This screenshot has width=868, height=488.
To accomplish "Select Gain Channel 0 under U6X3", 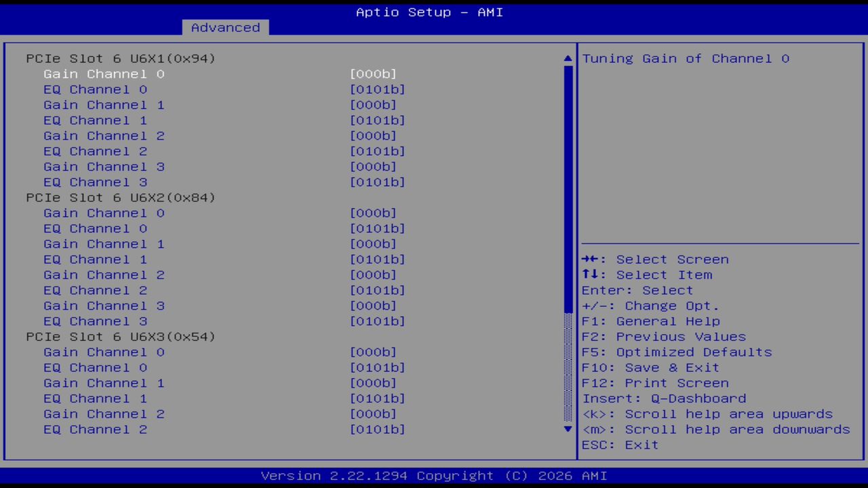I will [103, 352].
